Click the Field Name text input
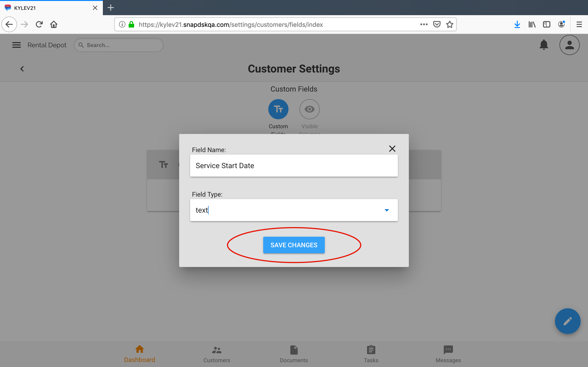The height and width of the screenshot is (367, 588). point(294,166)
